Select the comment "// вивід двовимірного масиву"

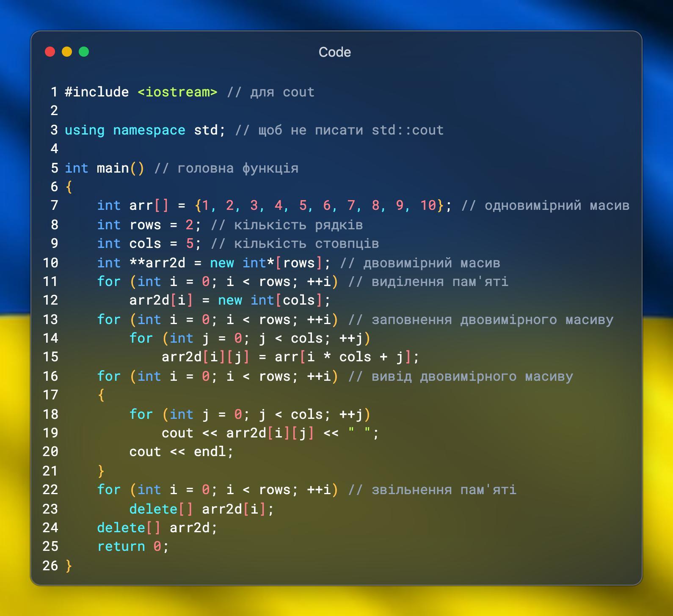[x=461, y=376]
